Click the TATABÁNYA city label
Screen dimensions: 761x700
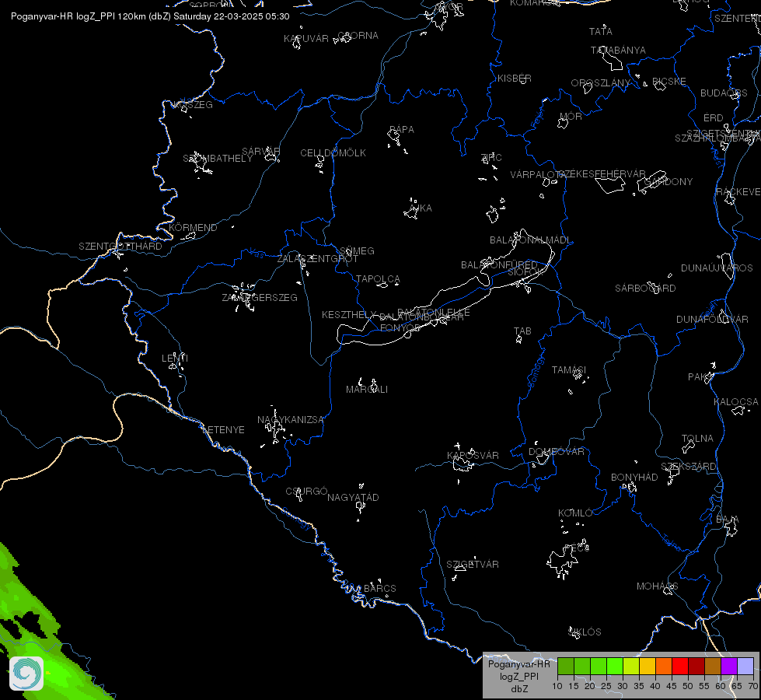pos(618,51)
